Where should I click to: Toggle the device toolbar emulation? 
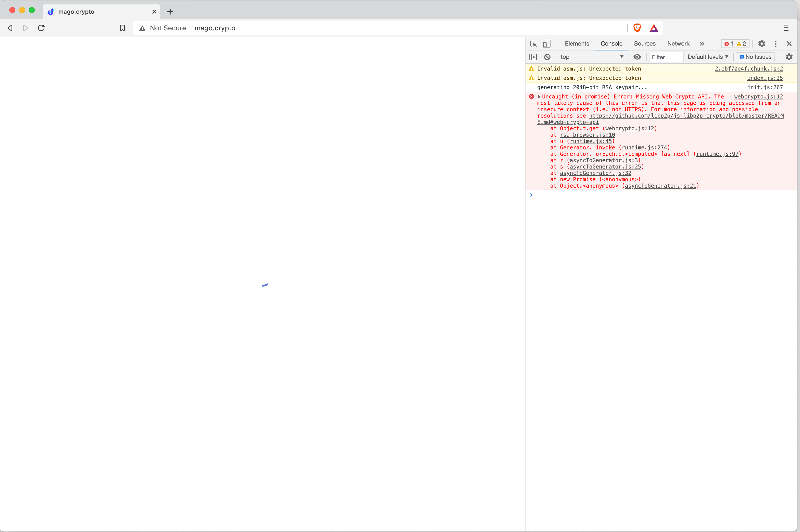point(547,43)
